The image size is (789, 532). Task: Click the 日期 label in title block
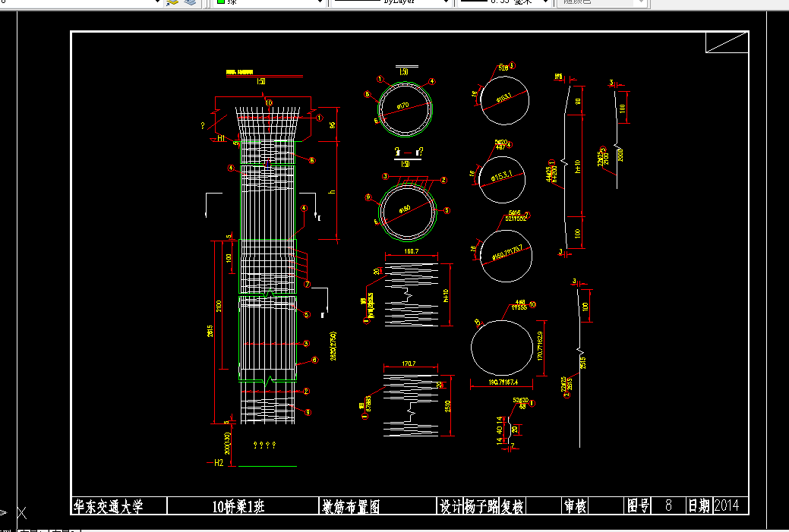pos(699,506)
